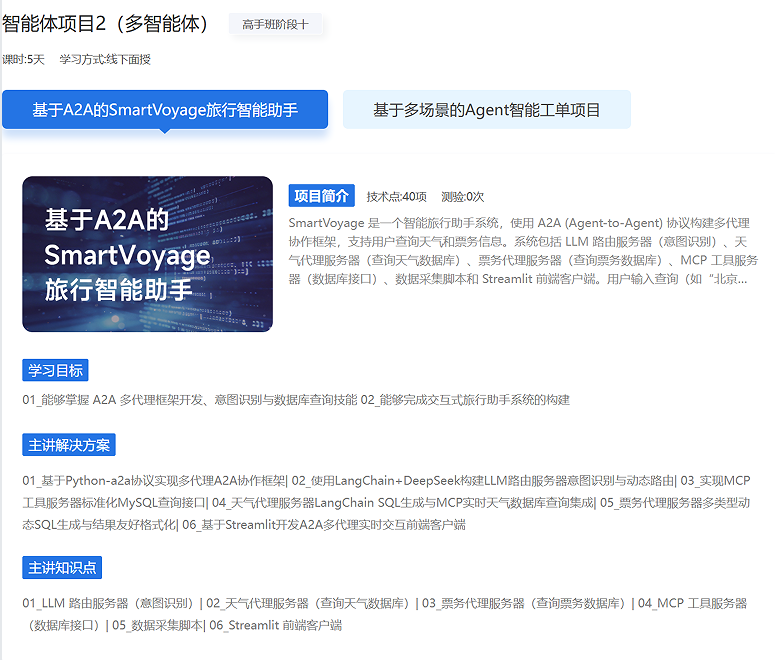775x660 pixels.
Task: Click the 课时:5天 text
Action: pyautogui.click(x=23, y=60)
